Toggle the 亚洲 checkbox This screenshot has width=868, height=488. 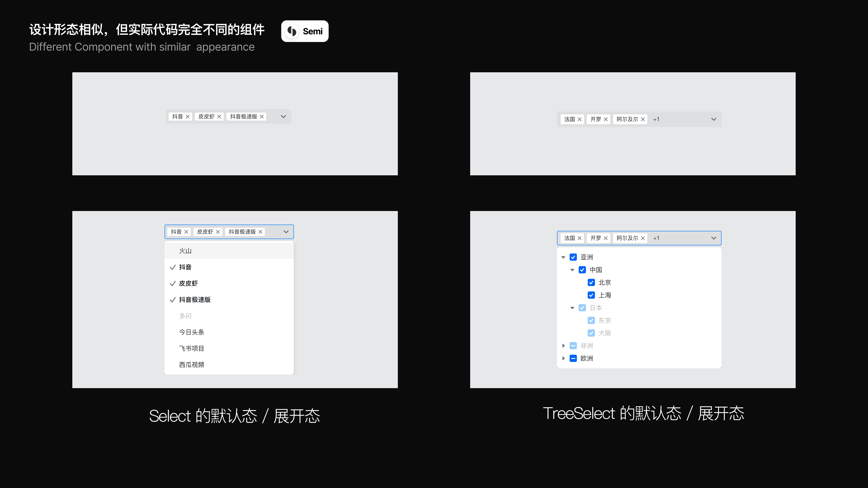pyautogui.click(x=573, y=257)
